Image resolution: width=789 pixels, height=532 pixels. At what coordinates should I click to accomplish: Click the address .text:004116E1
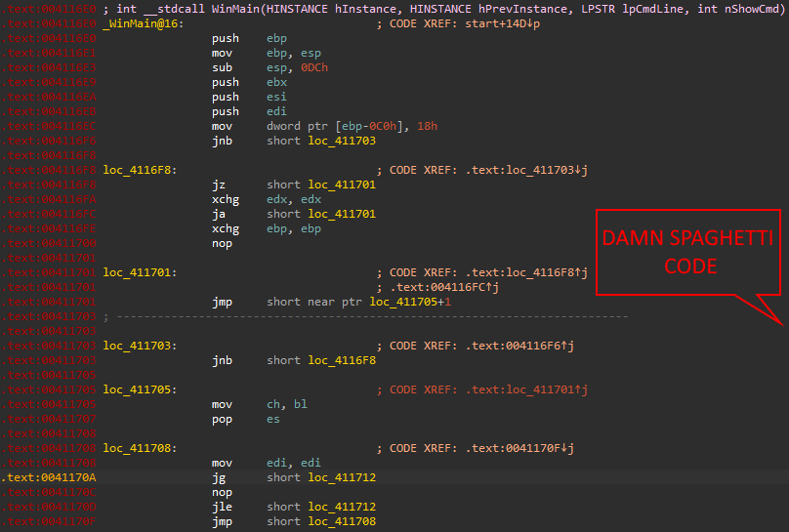point(48,53)
